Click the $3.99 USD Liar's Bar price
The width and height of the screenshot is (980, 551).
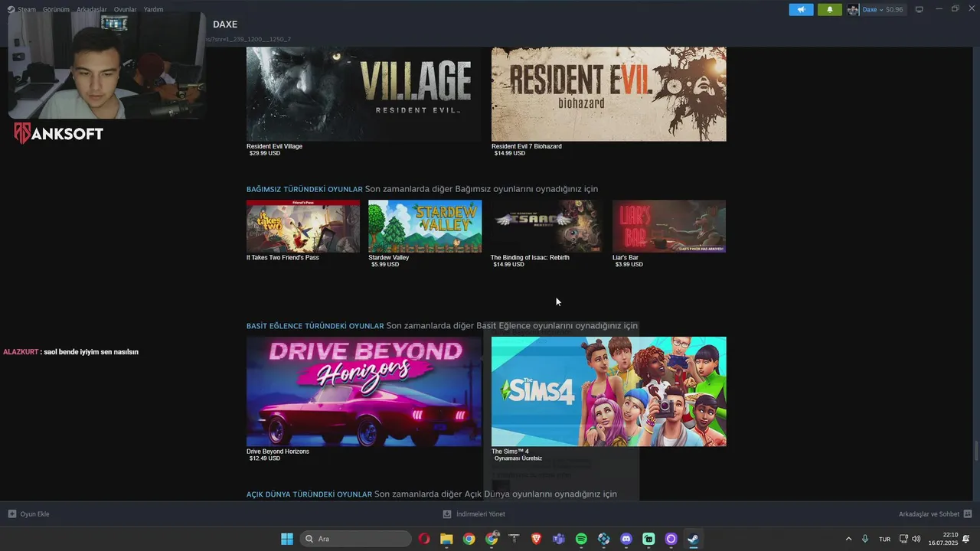(629, 265)
